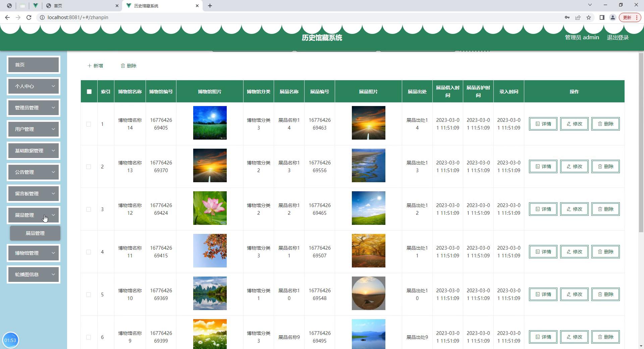The height and width of the screenshot is (349, 644).
Task: Toggle the browser side panel icon
Action: (x=602, y=17)
